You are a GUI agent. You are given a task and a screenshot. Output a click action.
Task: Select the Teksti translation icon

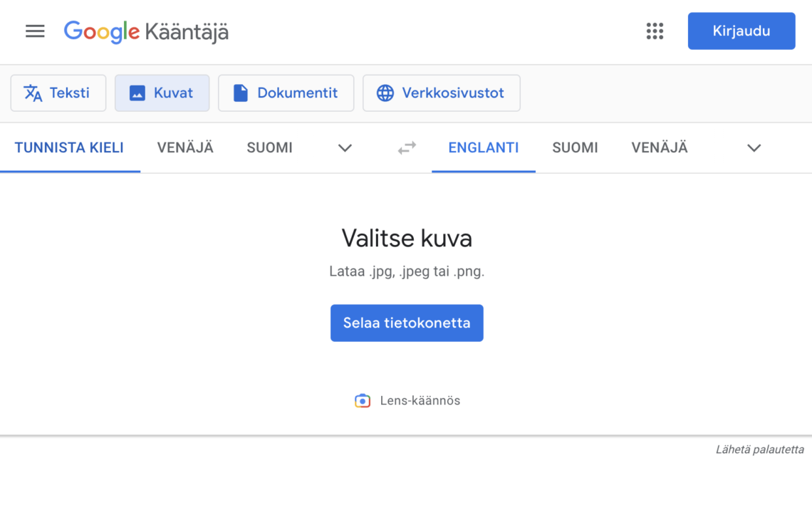click(34, 93)
